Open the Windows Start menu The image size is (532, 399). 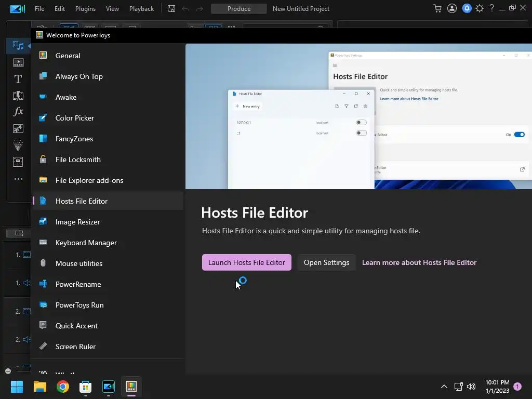point(17,387)
